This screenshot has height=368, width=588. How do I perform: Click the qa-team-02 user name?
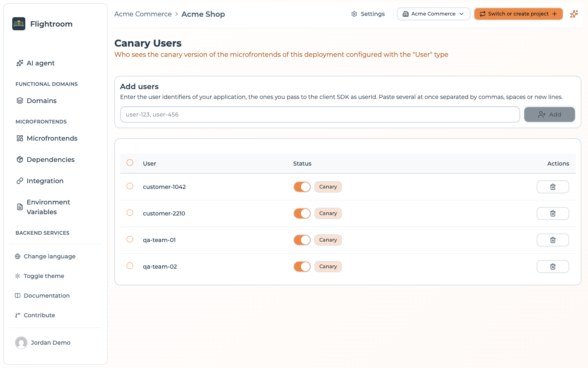pos(160,267)
